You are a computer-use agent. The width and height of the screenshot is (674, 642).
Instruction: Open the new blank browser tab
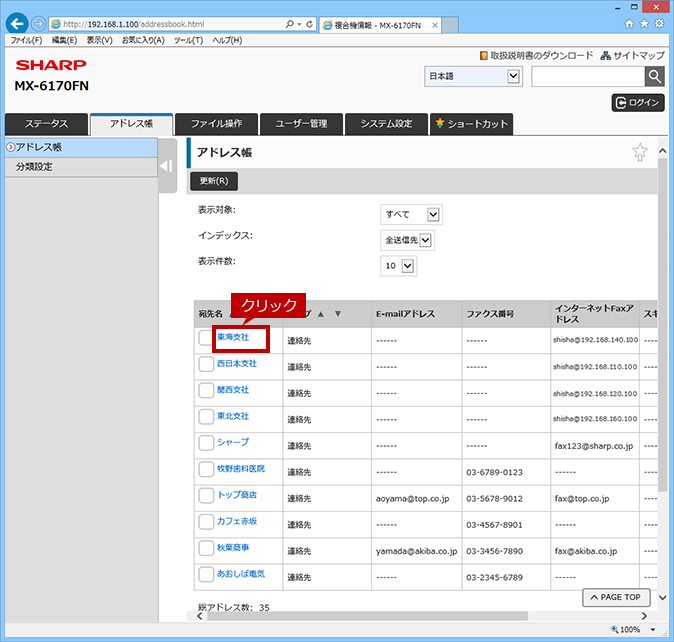(450, 25)
